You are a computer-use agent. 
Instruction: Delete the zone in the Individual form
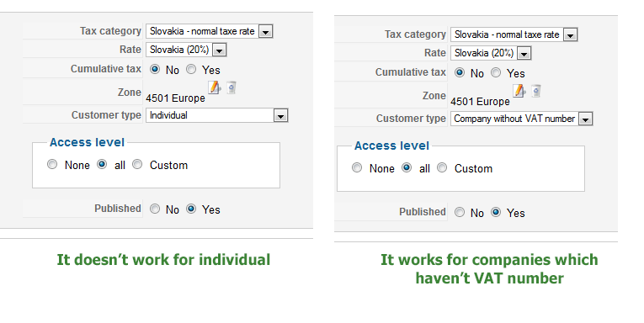click(x=232, y=87)
